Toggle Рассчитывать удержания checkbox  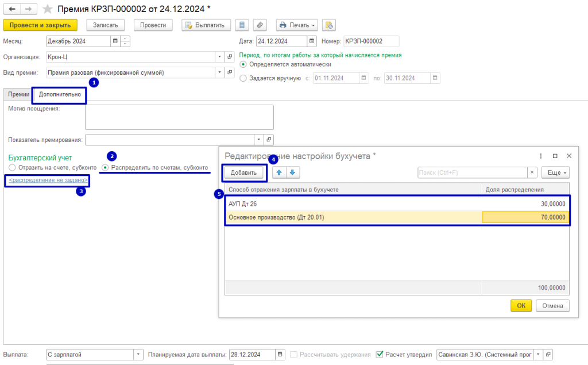pos(293,355)
